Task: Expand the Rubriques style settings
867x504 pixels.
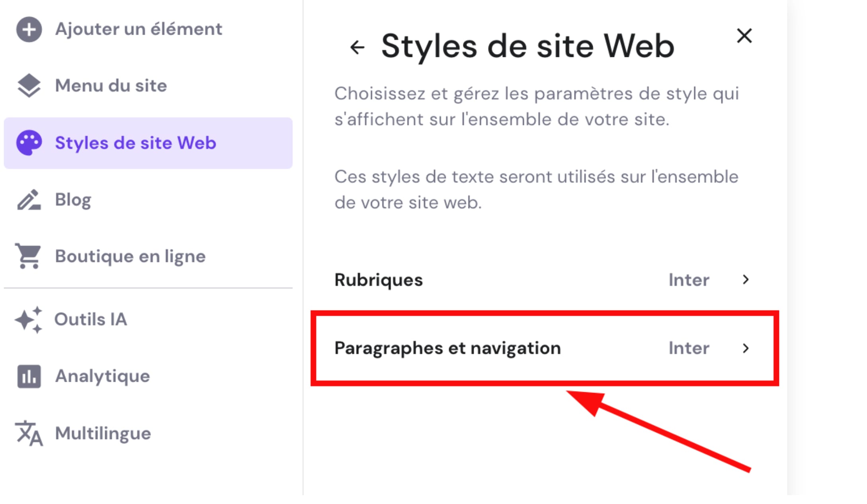Action: 541,280
